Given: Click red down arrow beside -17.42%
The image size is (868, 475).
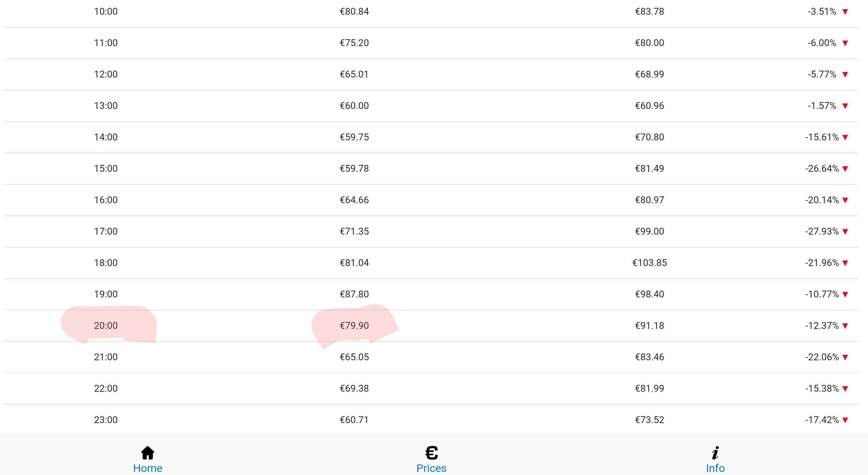Looking at the screenshot, I should tap(845, 420).
